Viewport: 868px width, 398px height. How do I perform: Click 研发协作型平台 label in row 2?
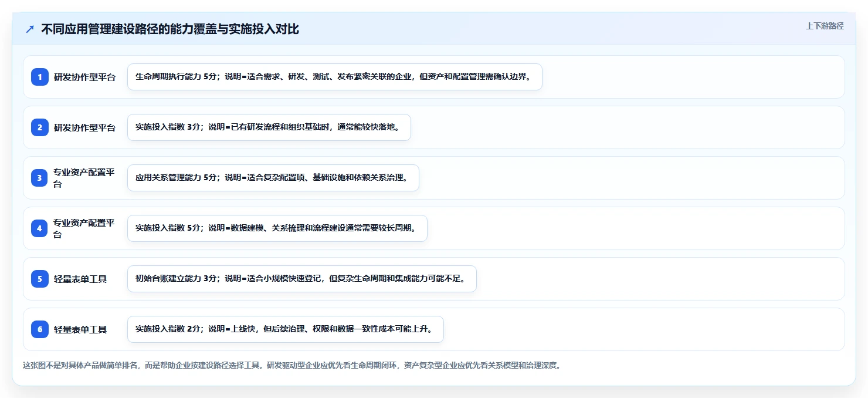click(x=85, y=127)
